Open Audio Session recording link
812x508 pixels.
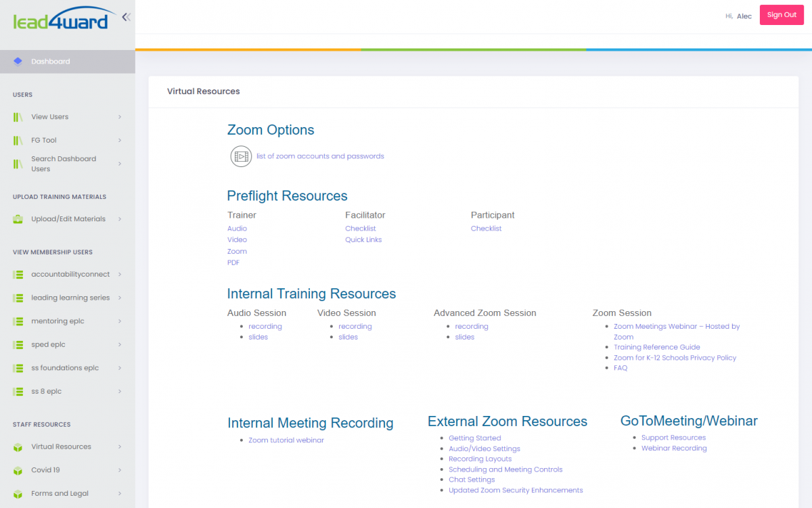click(x=265, y=327)
